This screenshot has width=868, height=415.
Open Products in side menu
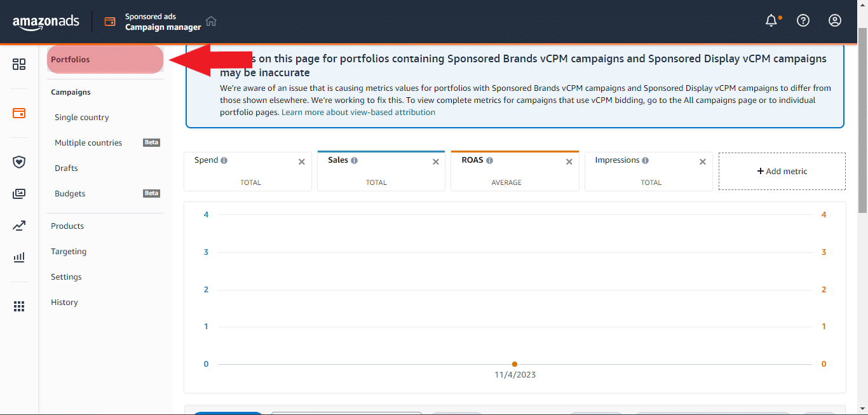[x=67, y=226]
